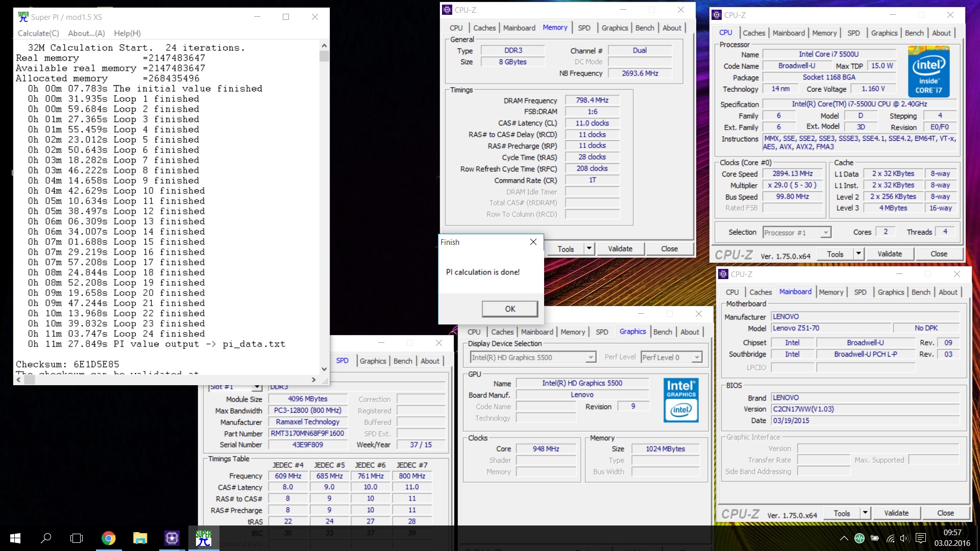
Task: Click Tools button in CPU window
Action: [835, 254]
